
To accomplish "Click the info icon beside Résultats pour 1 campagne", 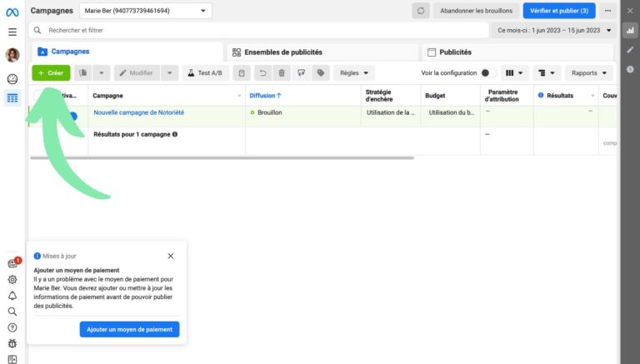I will [175, 134].
